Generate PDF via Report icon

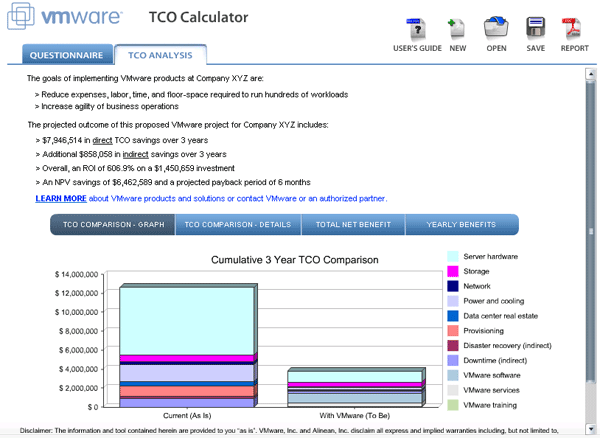click(x=572, y=28)
